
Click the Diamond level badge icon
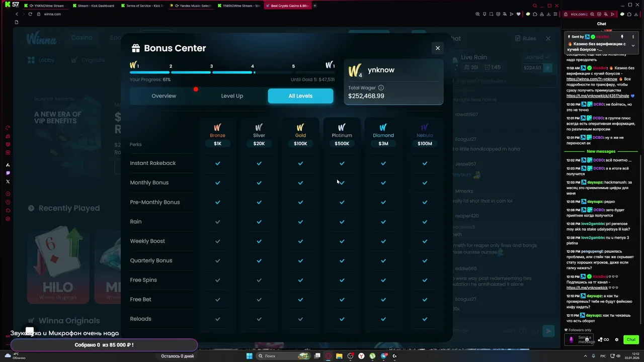[x=383, y=127]
